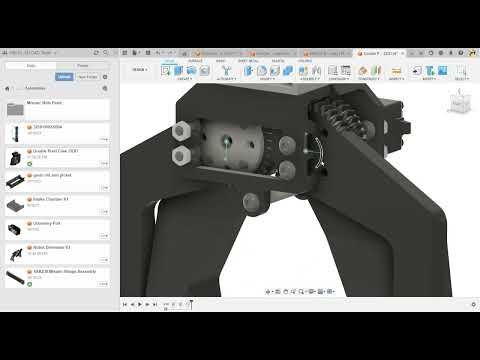480x360 pixels.
Task: Click the second Construct group icon
Action: [376, 70]
